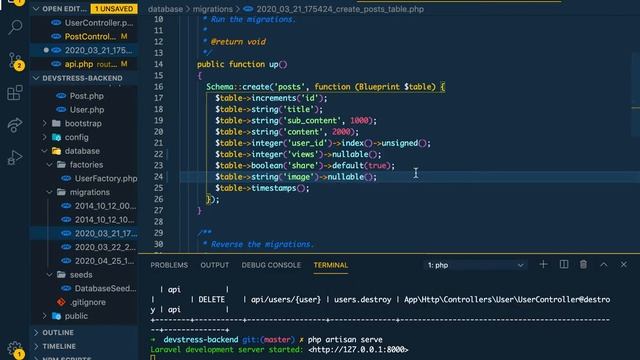Open the Search view in the activity bar
Screen dimensions: 640x360
15,27
